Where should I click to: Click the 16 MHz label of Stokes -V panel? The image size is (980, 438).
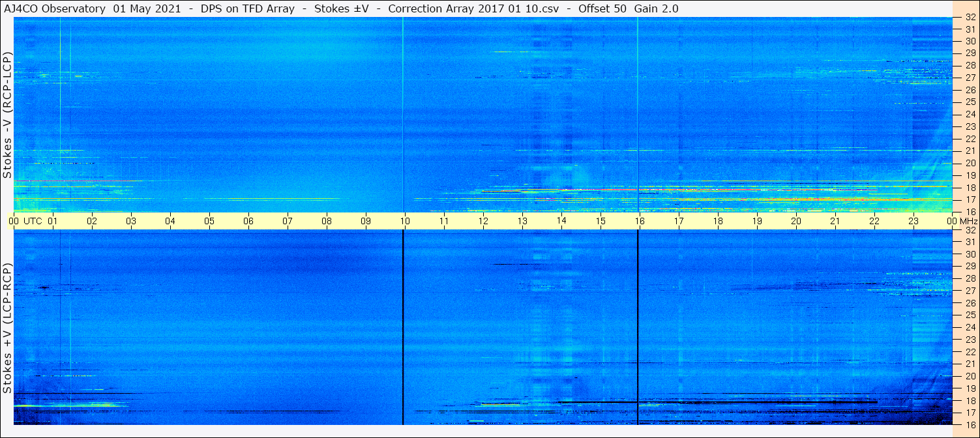click(x=970, y=211)
